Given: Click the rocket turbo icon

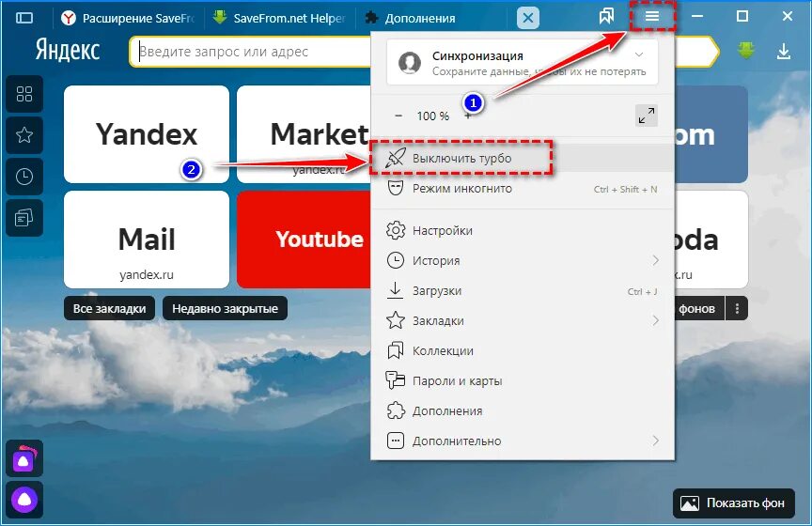Looking at the screenshot, I should (x=395, y=158).
